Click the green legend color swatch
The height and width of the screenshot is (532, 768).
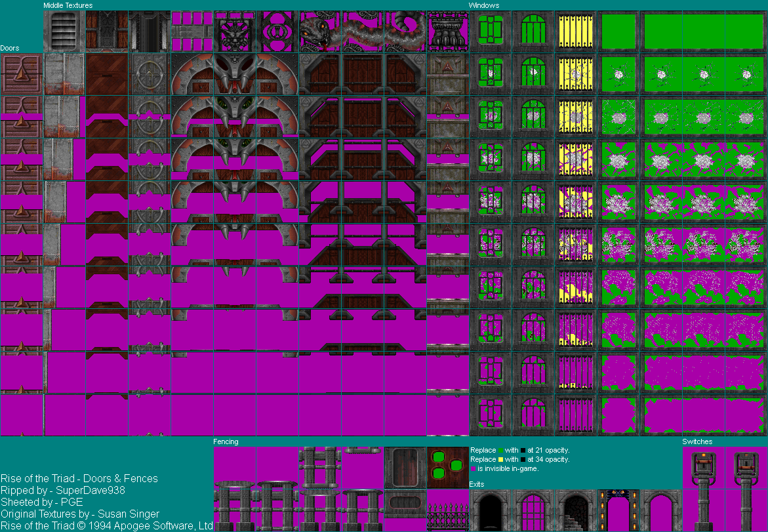[500, 450]
